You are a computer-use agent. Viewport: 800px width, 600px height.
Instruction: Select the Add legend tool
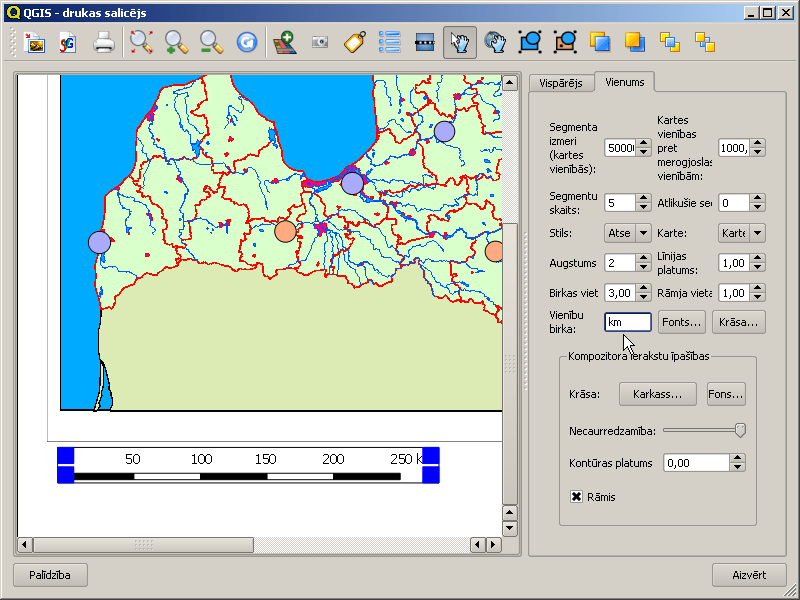390,43
